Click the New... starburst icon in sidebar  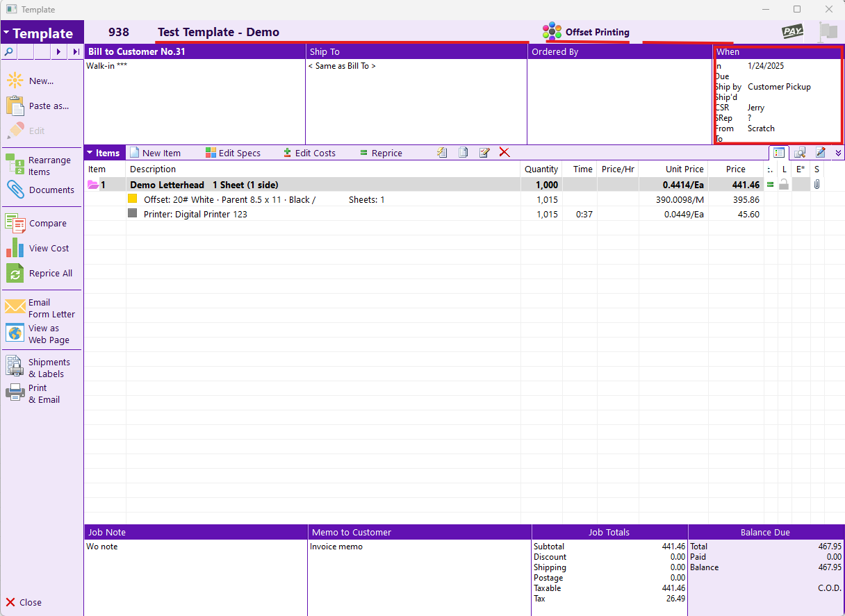coord(15,81)
